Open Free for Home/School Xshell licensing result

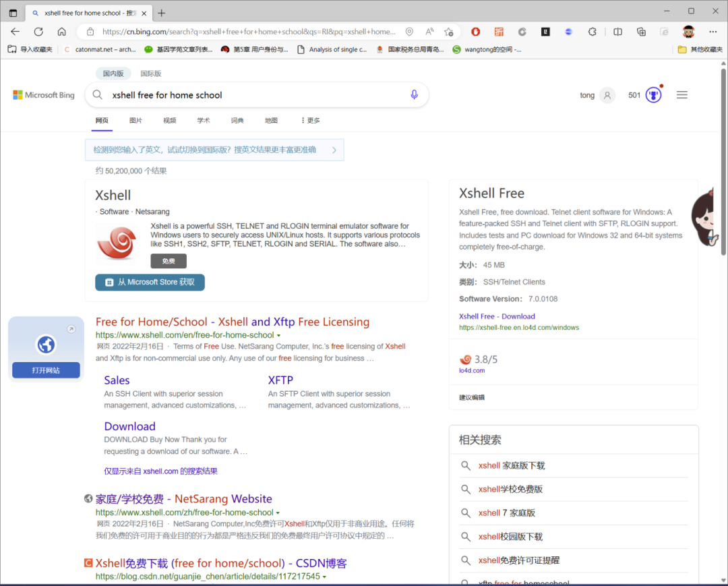233,322
